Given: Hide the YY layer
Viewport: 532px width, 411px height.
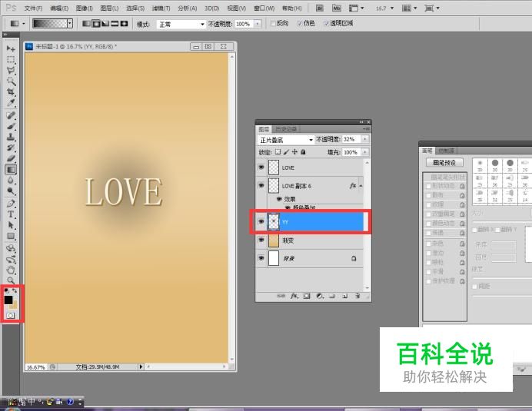Looking at the screenshot, I should pos(261,221).
